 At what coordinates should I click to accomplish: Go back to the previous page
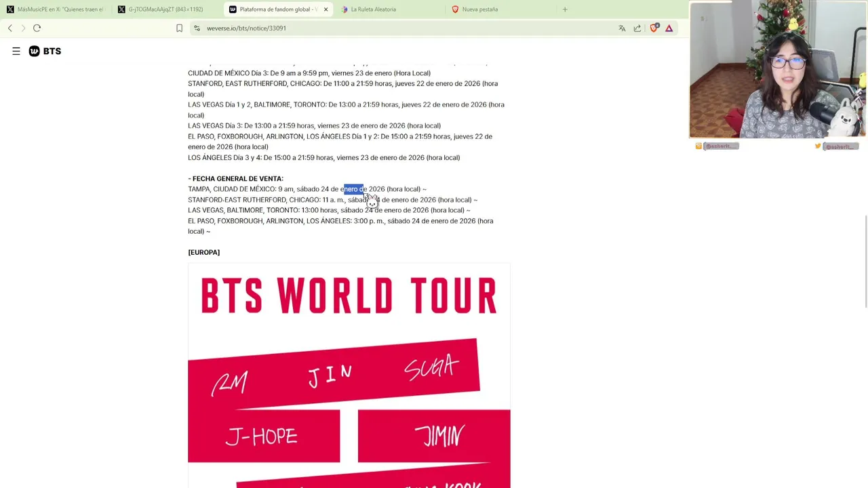(10, 28)
